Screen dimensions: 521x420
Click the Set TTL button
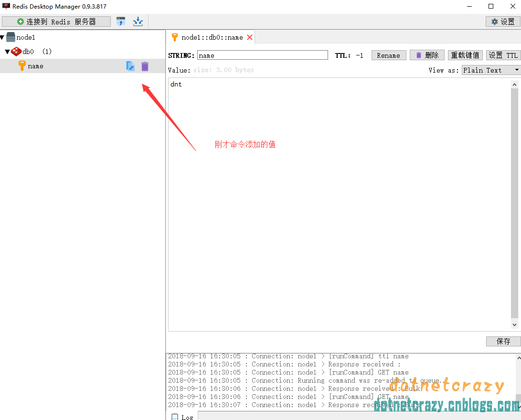pyautogui.click(x=503, y=55)
